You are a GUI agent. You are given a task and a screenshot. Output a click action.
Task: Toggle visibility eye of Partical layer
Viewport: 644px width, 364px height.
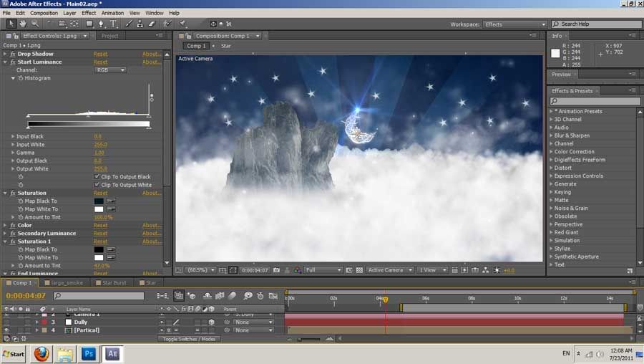click(x=6, y=330)
